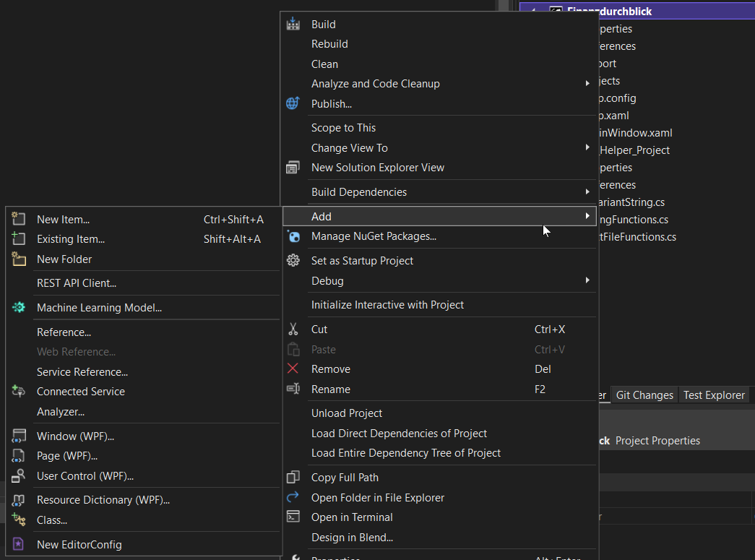Screen dimensions: 755x560
Task: Expand the Change View To submenu arrow
Action: tap(587, 147)
